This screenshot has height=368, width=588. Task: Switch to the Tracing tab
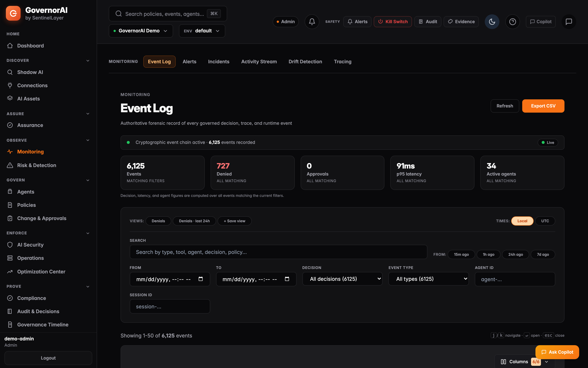343,62
